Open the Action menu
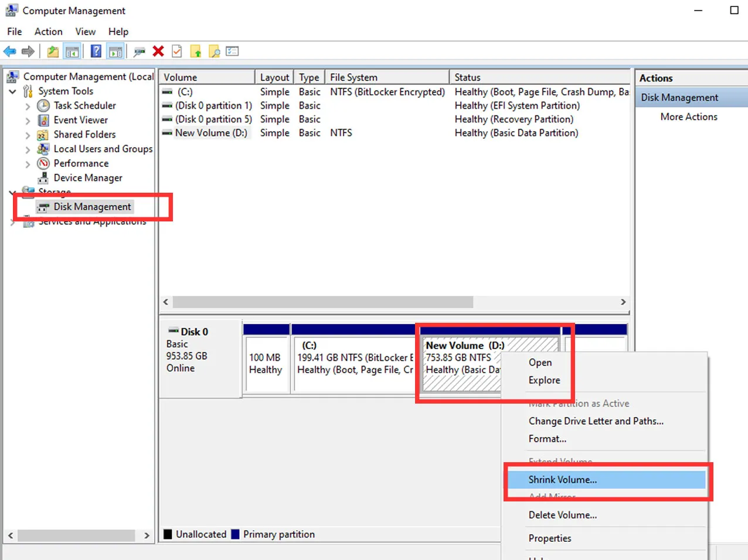 (48, 32)
